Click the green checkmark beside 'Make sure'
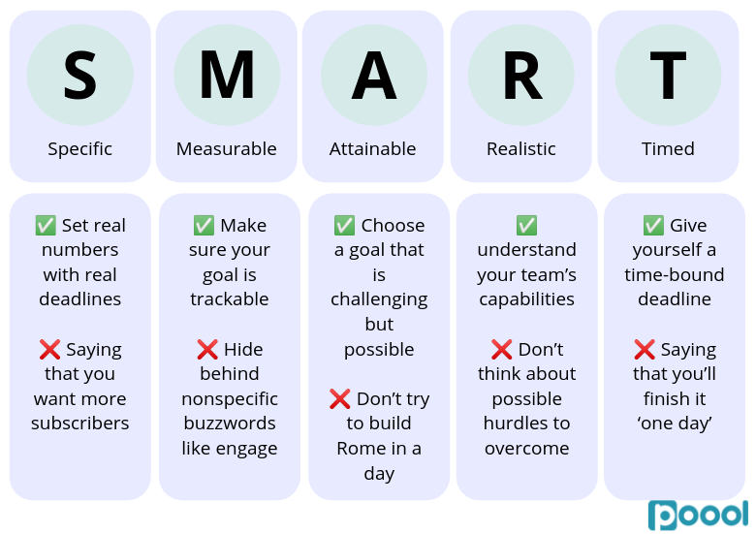756x534 pixels. [204, 226]
